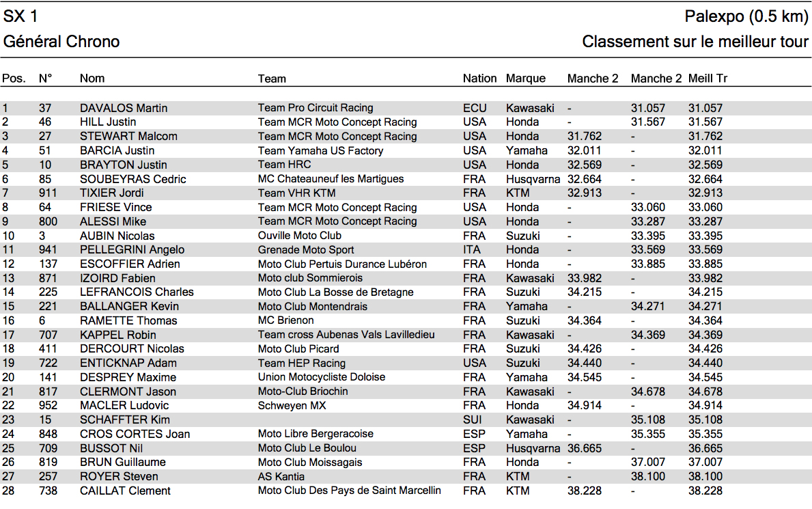The width and height of the screenshot is (812, 509).
Task: Click the Nation column header
Action: point(479,79)
